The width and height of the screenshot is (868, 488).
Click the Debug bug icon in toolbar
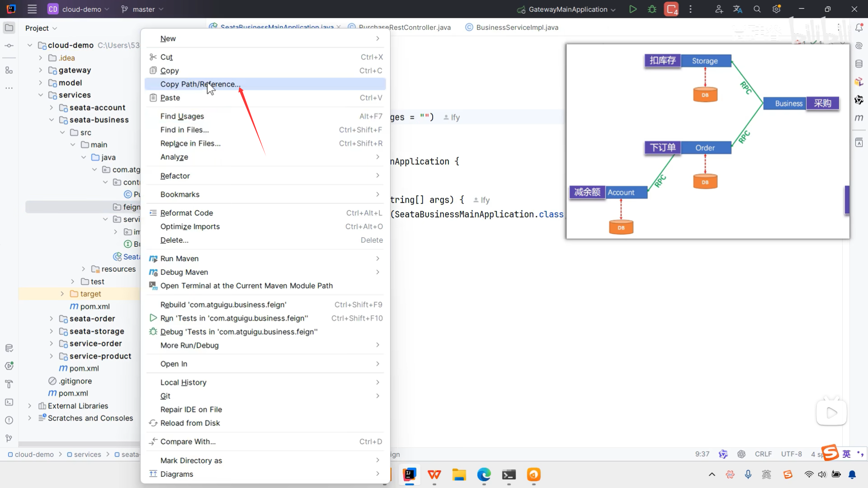pyautogui.click(x=652, y=9)
